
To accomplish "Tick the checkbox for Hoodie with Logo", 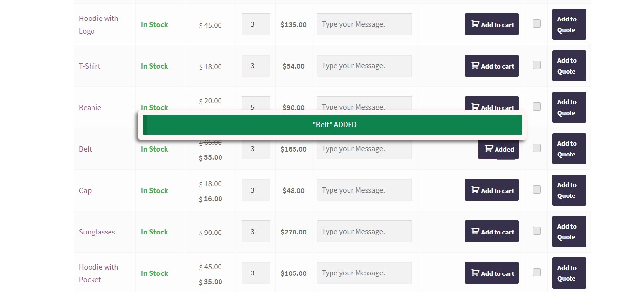I will (536, 23).
